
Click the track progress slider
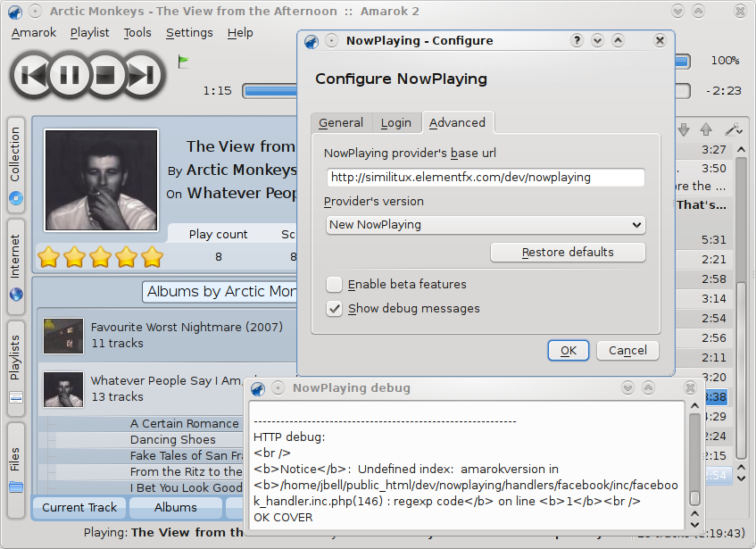point(270,91)
